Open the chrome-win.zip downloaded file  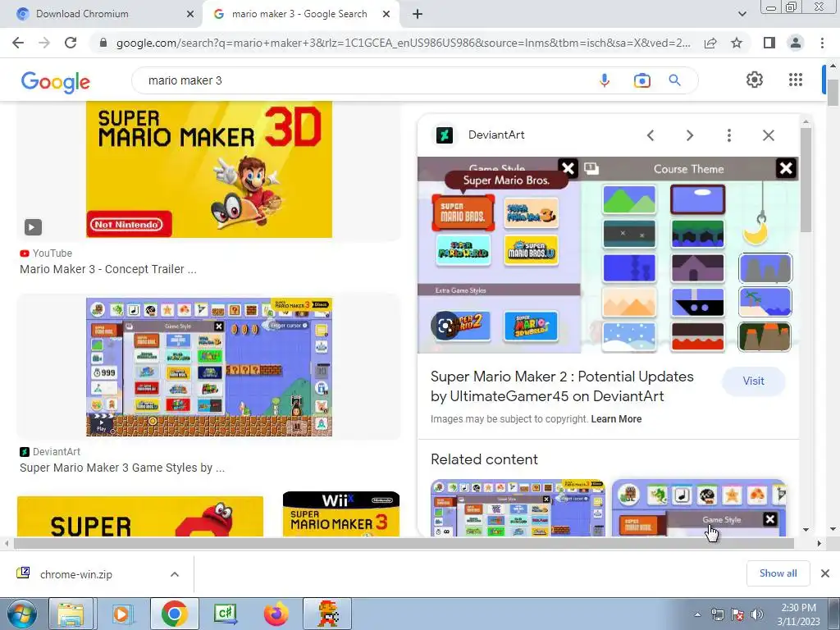(x=75, y=574)
